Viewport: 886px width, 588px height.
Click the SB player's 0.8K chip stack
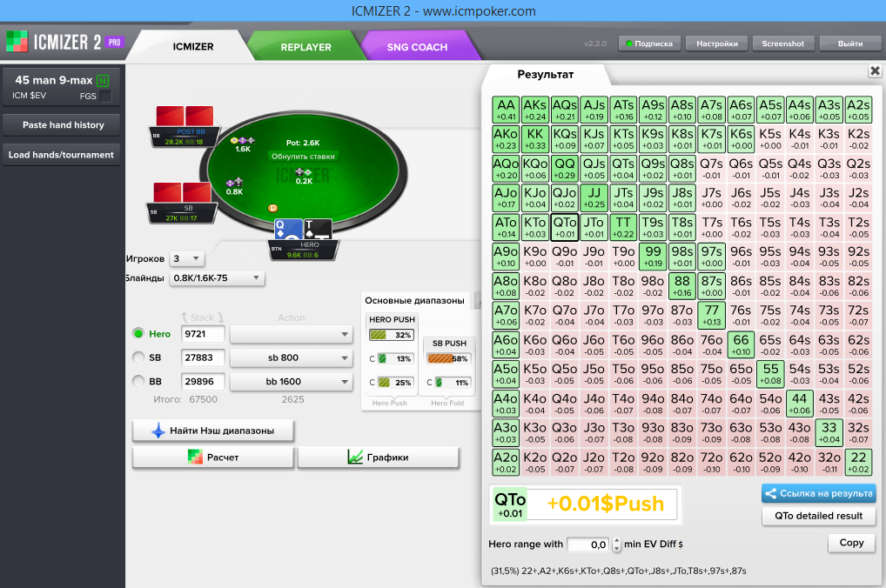[x=234, y=183]
